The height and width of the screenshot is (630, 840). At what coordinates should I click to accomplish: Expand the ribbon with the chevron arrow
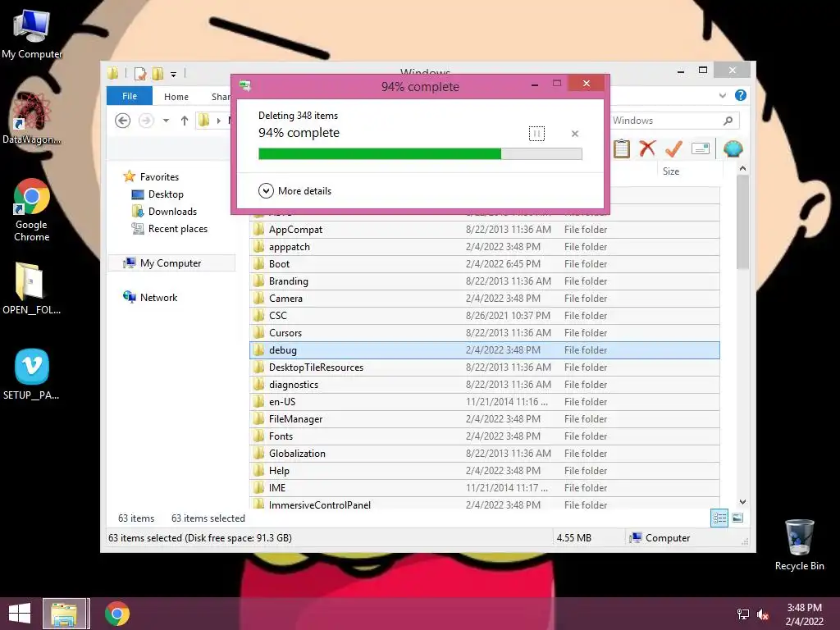coord(722,95)
